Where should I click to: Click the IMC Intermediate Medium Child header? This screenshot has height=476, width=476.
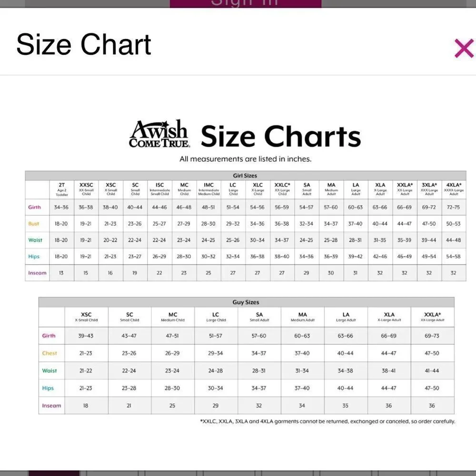coord(208,189)
